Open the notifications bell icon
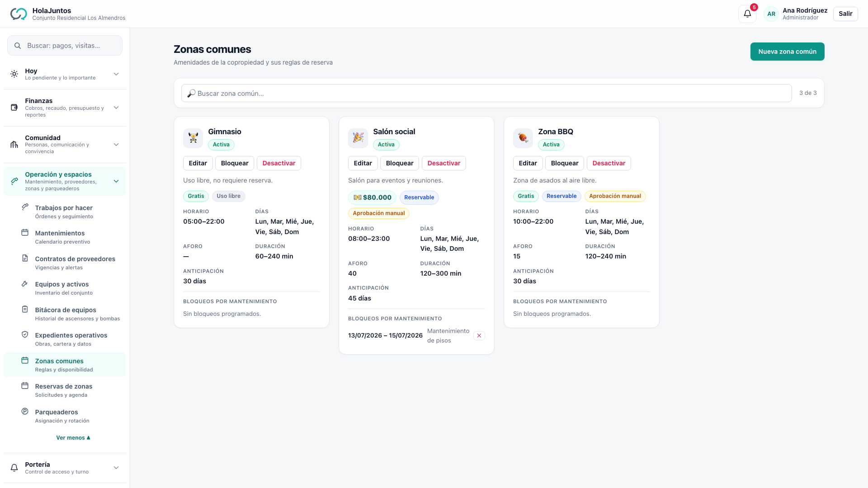The height and width of the screenshot is (488, 868). coord(747,14)
